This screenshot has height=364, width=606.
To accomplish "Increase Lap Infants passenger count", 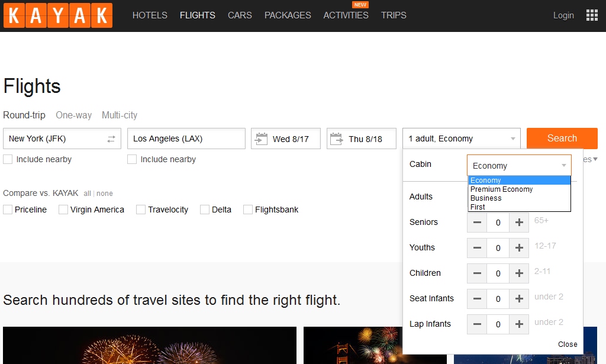I will click(x=519, y=324).
